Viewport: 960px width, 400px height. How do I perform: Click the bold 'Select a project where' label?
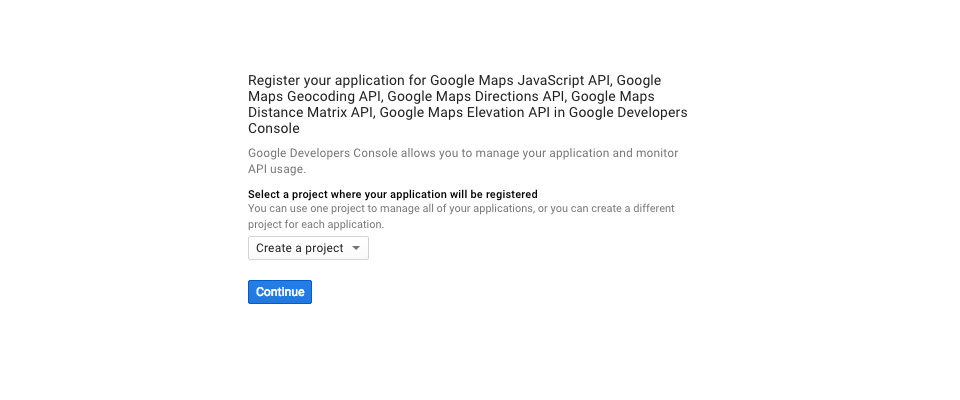tap(305, 194)
